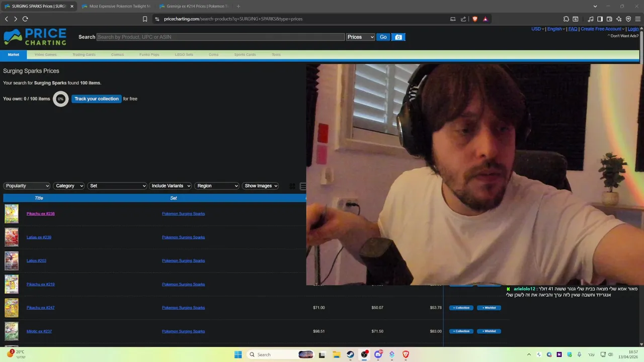
Task: Select the Video Games nav tab
Action: point(45,54)
